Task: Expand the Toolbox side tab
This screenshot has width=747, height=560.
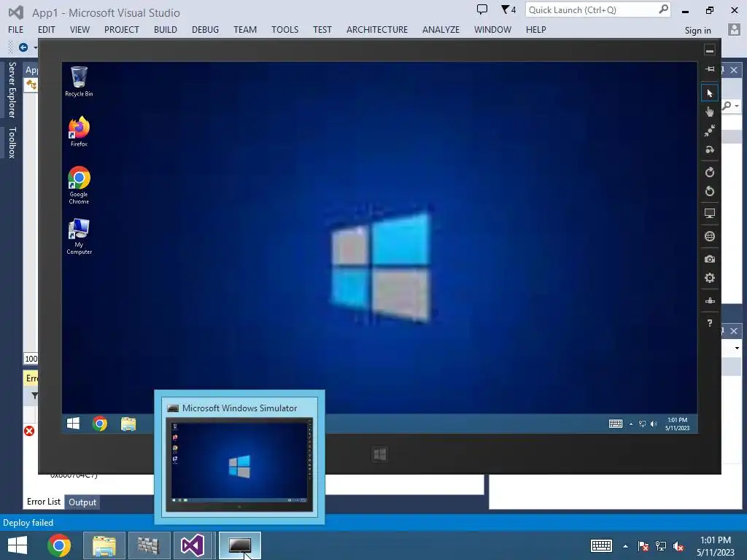Action: click(12, 142)
